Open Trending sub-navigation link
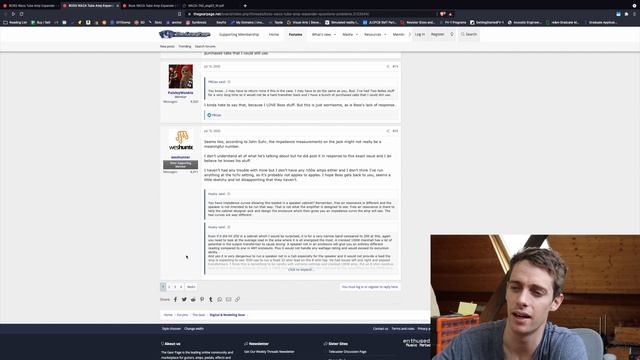The image size is (640, 360). coord(184,47)
